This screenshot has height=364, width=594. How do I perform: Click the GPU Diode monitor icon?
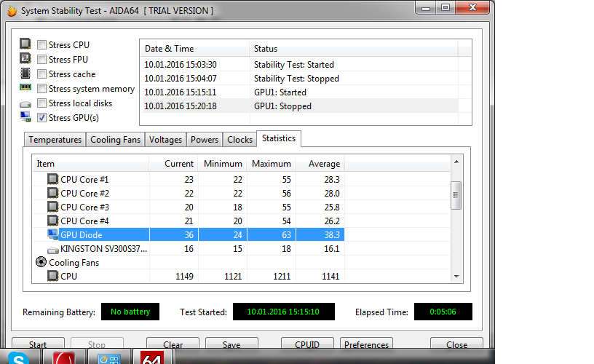click(52, 234)
